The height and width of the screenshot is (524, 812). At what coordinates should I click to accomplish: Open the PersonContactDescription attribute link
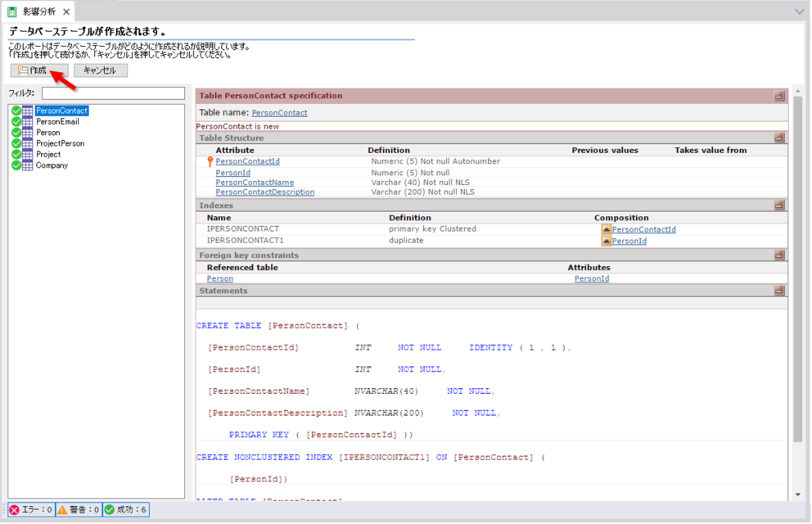(265, 192)
